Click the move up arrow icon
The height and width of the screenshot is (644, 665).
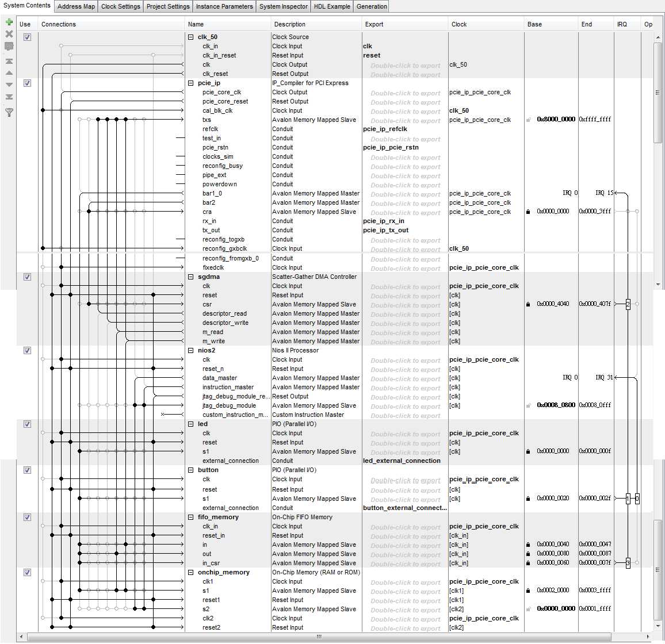[9, 73]
